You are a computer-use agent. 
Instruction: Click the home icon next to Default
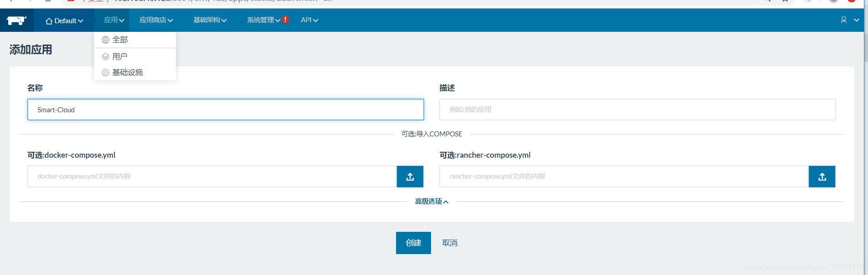coord(49,21)
